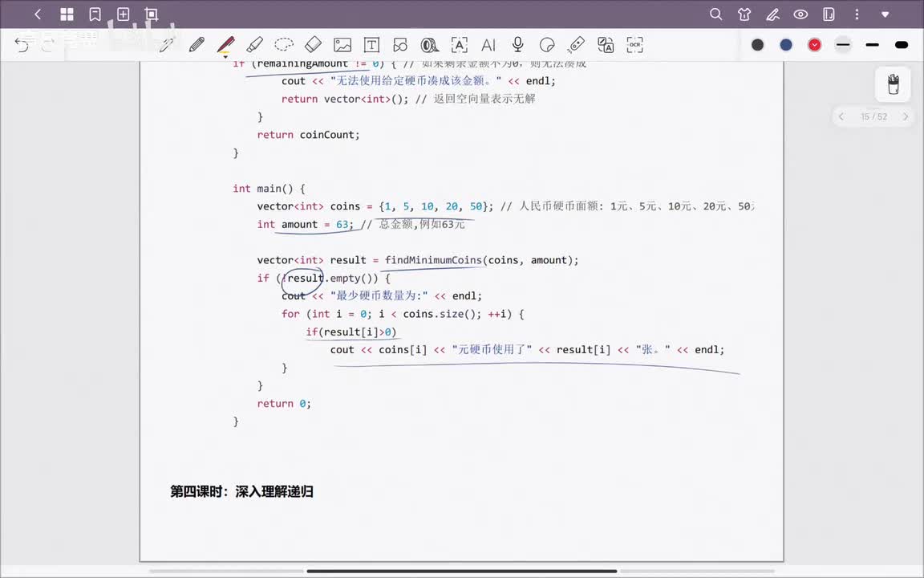The width and height of the screenshot is (924, 578).
Task: Open the shapes tool
Action: (x=401, y=45)
